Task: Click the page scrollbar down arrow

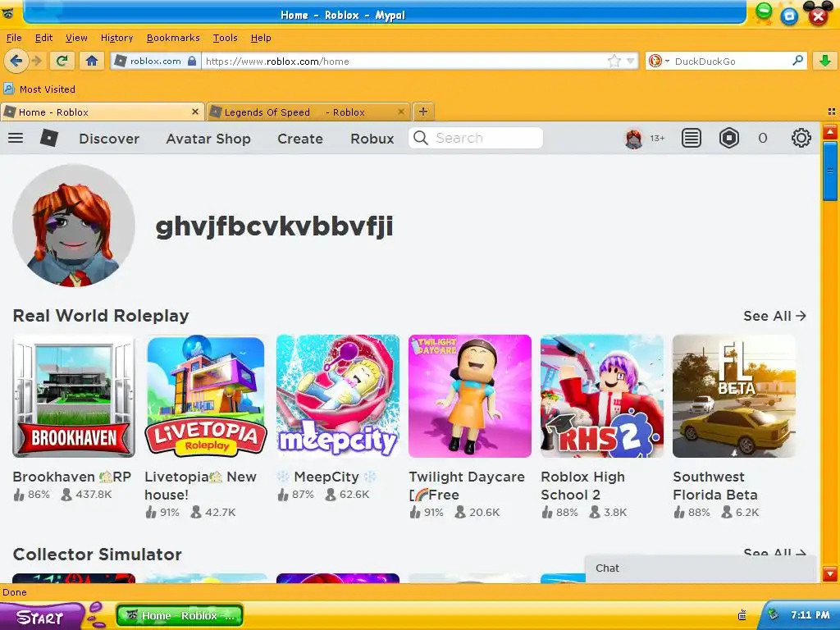Action: 830,573
